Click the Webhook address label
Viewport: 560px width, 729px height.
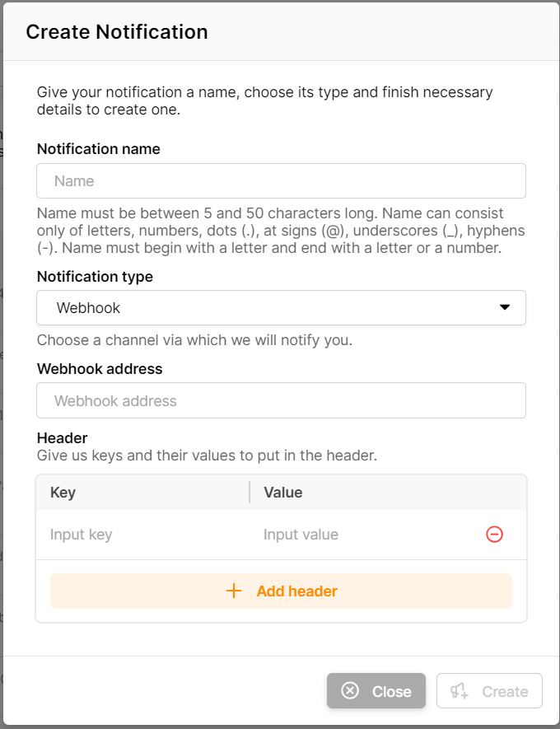100,369
